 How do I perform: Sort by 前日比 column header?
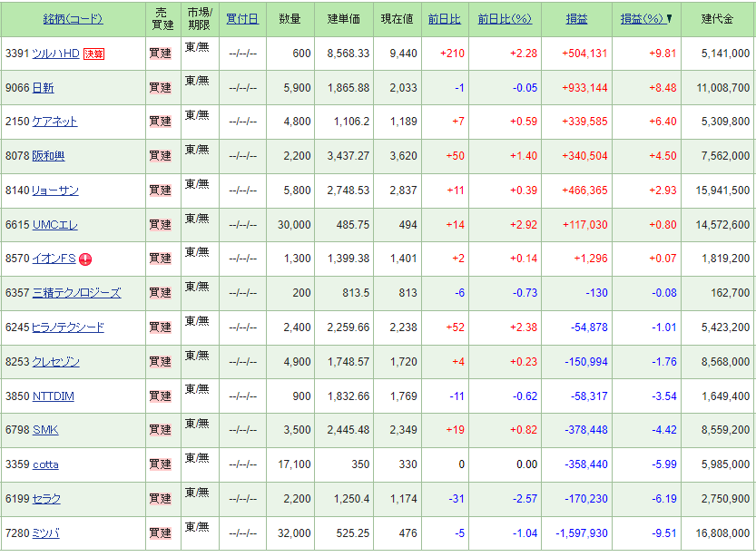click(x=445, y=19)
